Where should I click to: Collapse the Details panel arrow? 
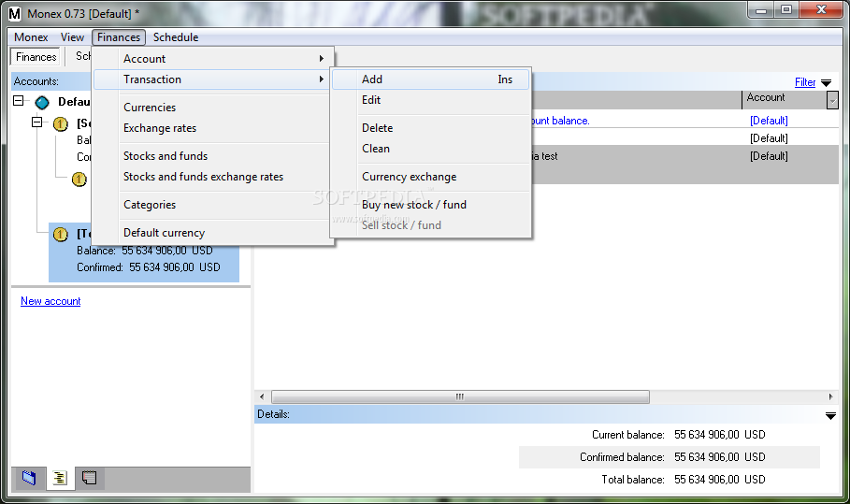point(830,416)
